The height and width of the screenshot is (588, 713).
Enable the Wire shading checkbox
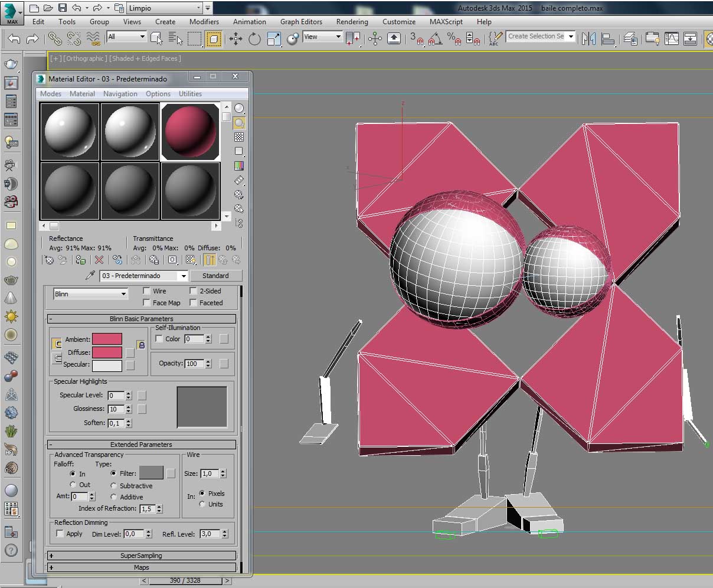pyautogui.click(x=147, y=291)
